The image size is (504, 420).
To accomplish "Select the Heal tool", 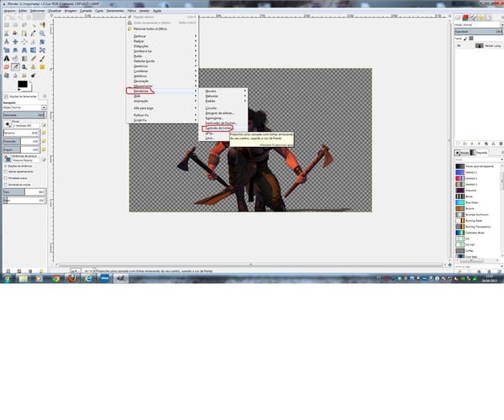I will pos(42,67).
